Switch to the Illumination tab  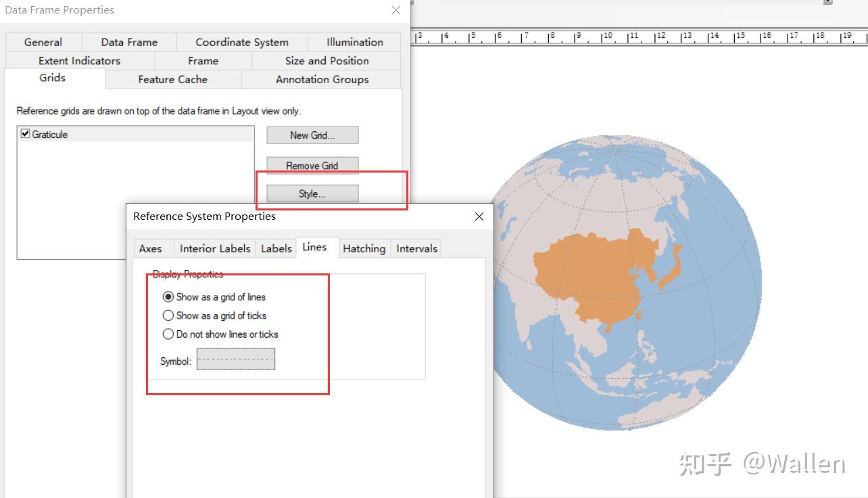click(x=354, y=42)
